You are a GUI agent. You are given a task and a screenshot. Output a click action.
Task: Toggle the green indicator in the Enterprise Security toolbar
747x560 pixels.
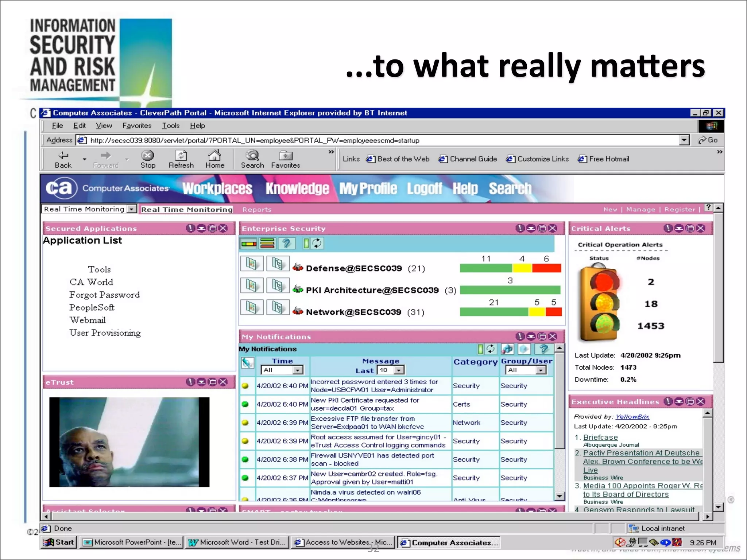point(306,243)
